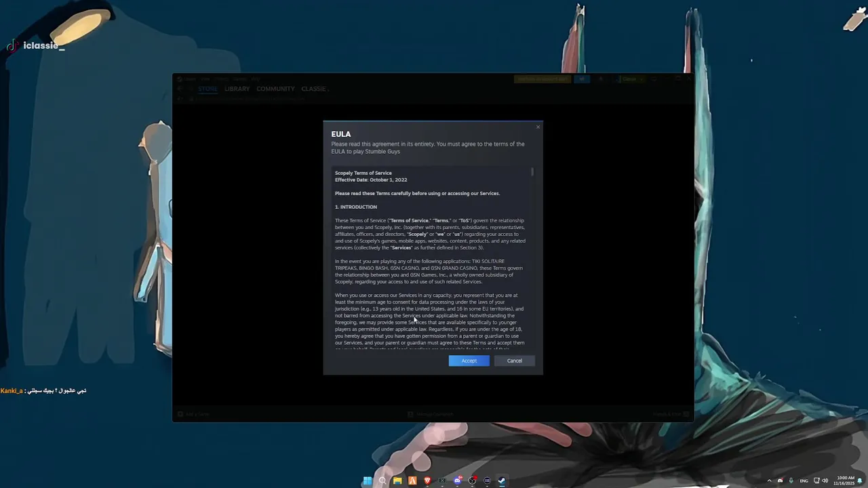The height and width of the screenshot is (488, 868).
Task: Close the EULA dialog with the X
Action: coord(538,127)
